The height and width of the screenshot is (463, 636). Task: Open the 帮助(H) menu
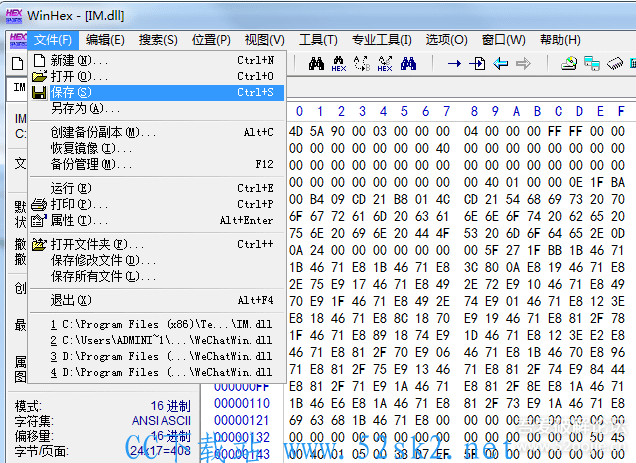pyautogui.click(x=560, y=40)
